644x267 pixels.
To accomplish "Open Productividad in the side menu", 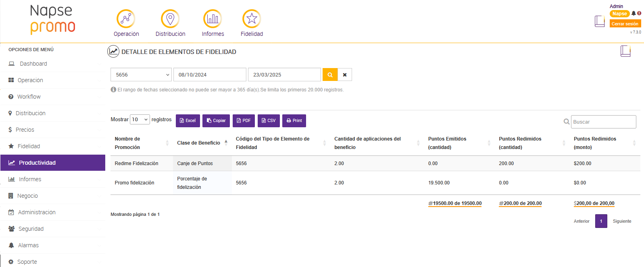I will tap(53, 163).
